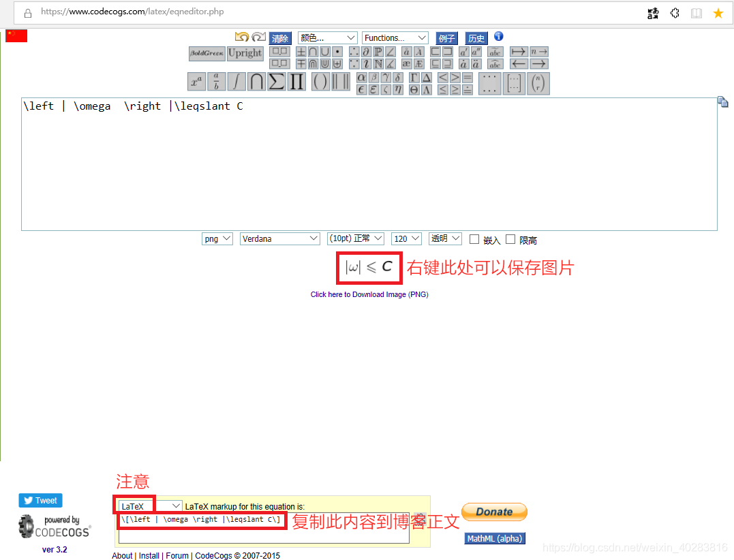The height and width of the screenshot is (560, 734).
Task: Insert parentheses brackets template
Action: (x=320, y=81)
